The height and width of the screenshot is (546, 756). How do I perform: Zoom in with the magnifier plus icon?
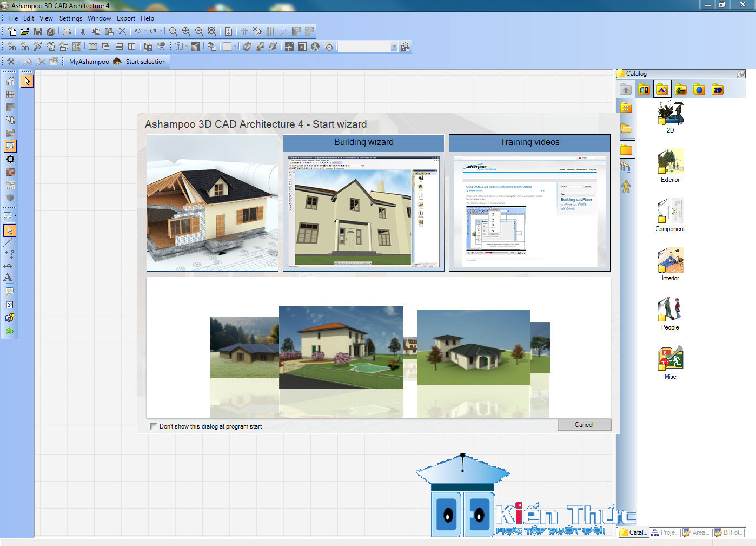[x=186, y=31]
